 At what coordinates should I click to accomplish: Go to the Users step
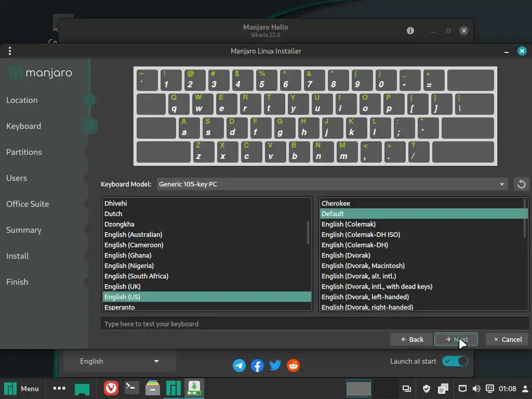tap(16, 178)
